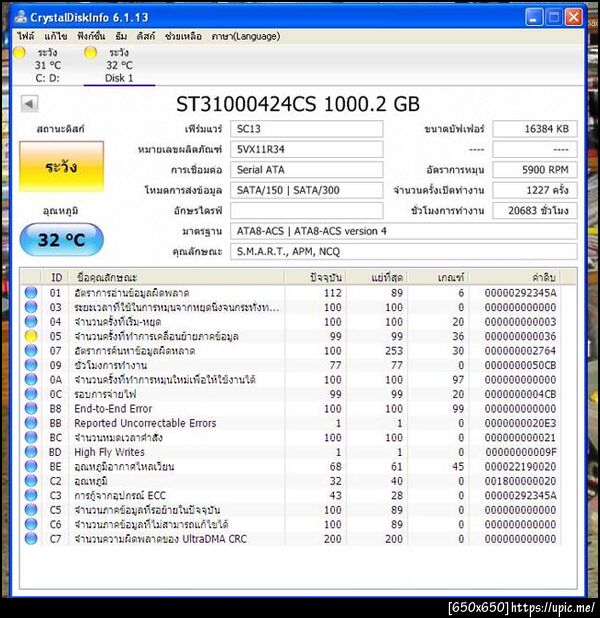Click status icon for attribute C3
The width and height of the screenshot is (600, 618).
click(31, 495)
